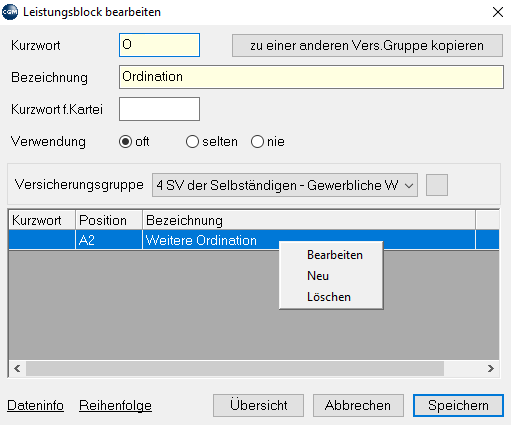
Task: Open the Dateninfo link
Action: (x=35, y=405)
